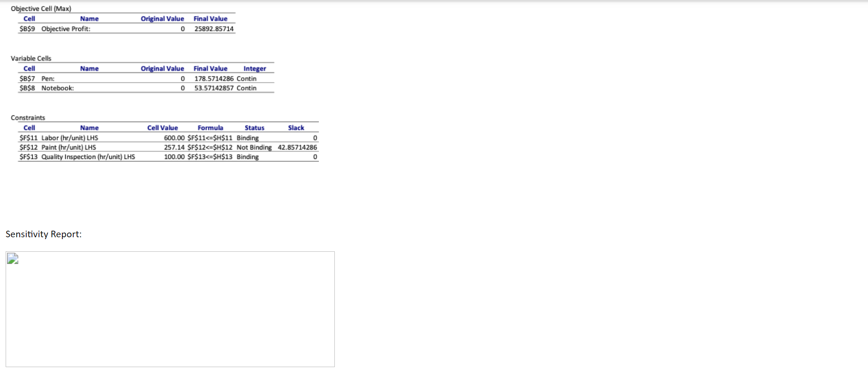Click the 'Slack' column header
This screenshot has width=868, height=384.
[296, 128]
